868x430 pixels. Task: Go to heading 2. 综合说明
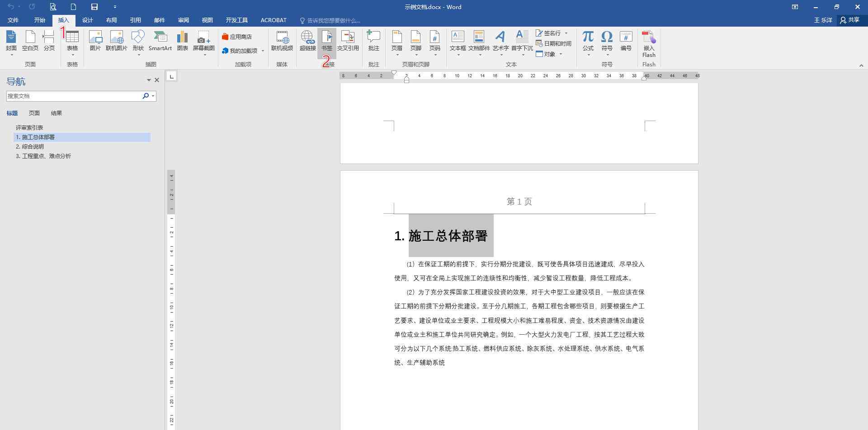tap(30, 146)
